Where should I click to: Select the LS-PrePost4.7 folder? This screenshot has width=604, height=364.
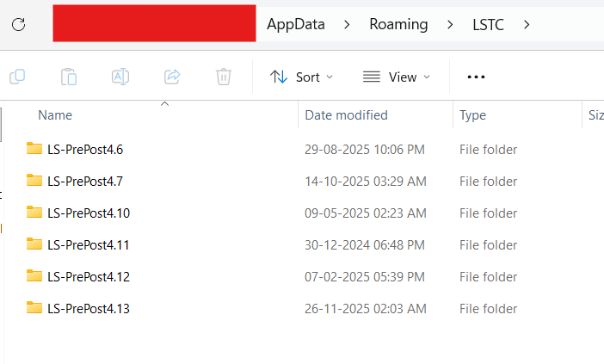coord(85,181)
